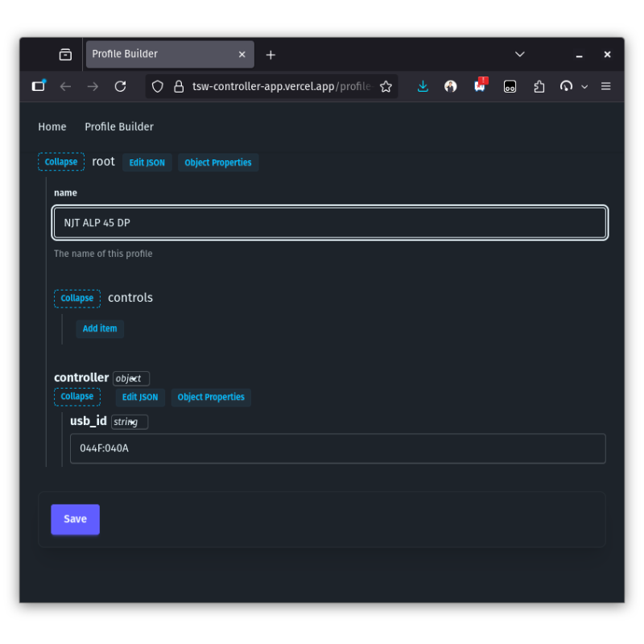
Task: Click the sidebar toggle icon in the toolbar
Action: 39,86
